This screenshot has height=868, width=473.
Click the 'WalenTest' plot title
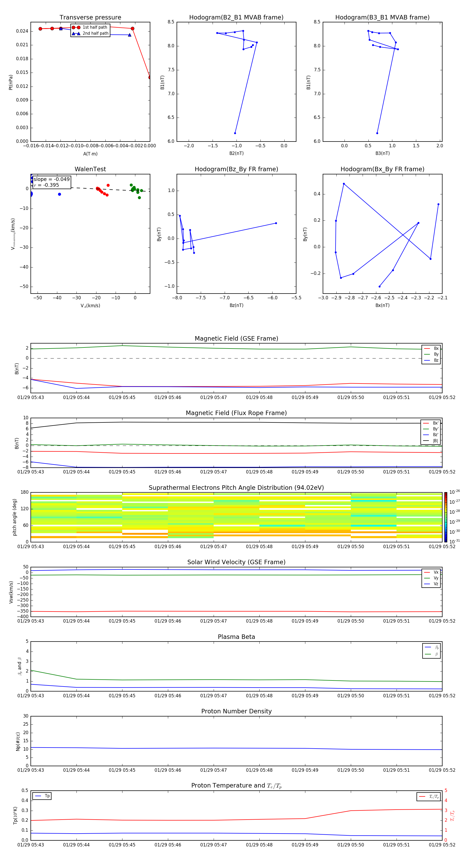[90, 169]
